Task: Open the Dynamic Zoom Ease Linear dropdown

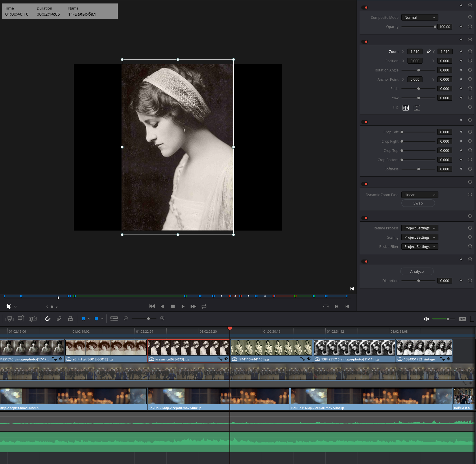Action: point(420,195)
